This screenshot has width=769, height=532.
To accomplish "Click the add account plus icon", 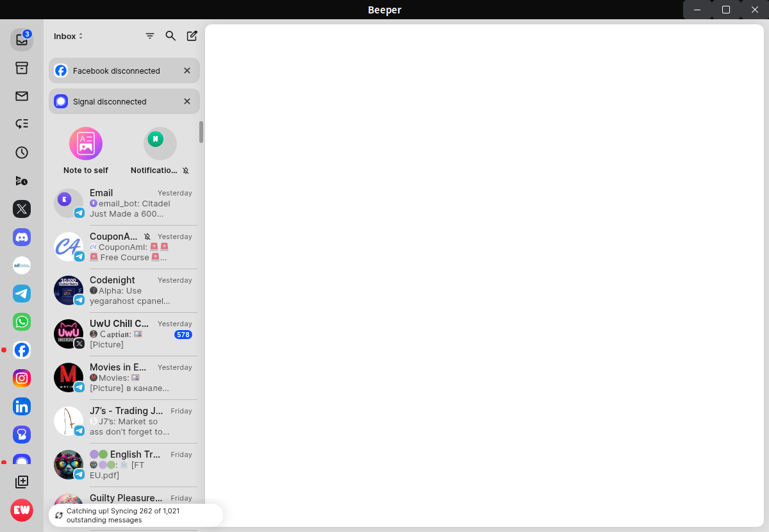I will click(22, 482).
